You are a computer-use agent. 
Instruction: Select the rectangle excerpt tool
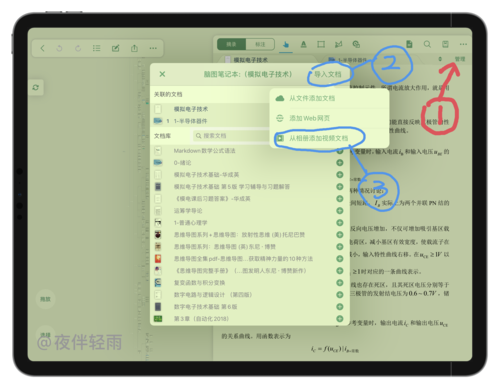click(321, 44)
